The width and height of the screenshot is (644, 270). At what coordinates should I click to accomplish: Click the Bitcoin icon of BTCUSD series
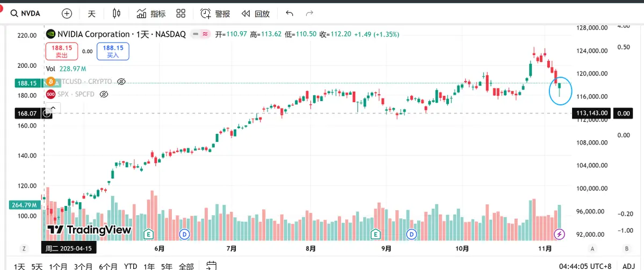click(x=51, y=82)
